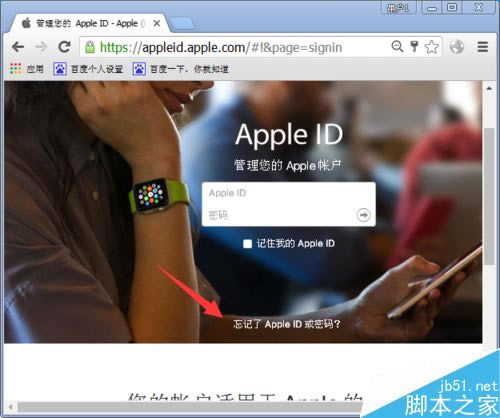Click the Apple ID heading text

[x=289, y=134]
